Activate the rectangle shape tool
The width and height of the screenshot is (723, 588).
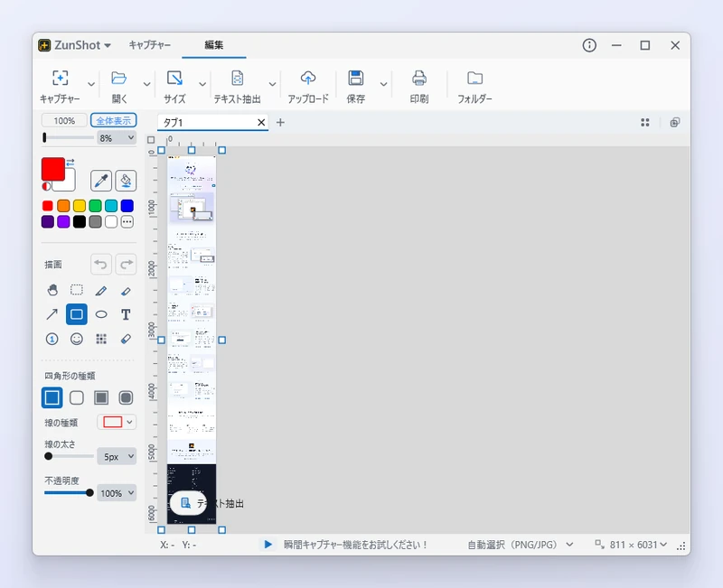coord(77,314)
